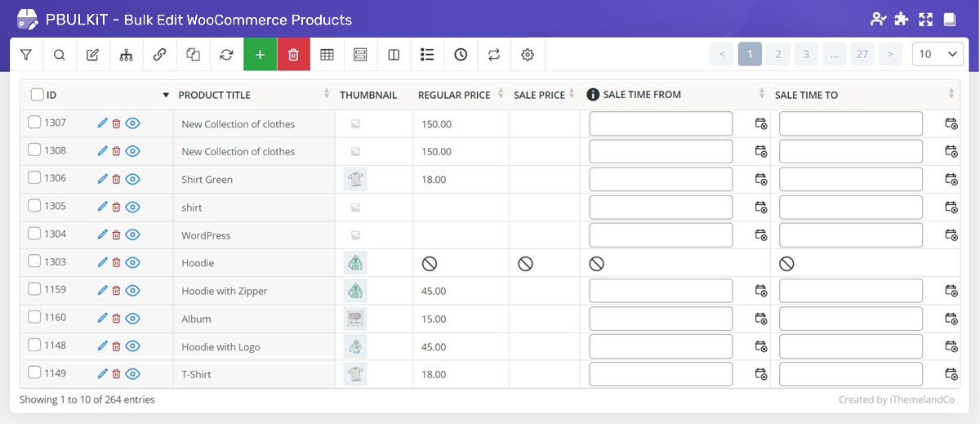980x424 pixels.
Task: Click trash icon for product 1159
Action: click(116, 290)
